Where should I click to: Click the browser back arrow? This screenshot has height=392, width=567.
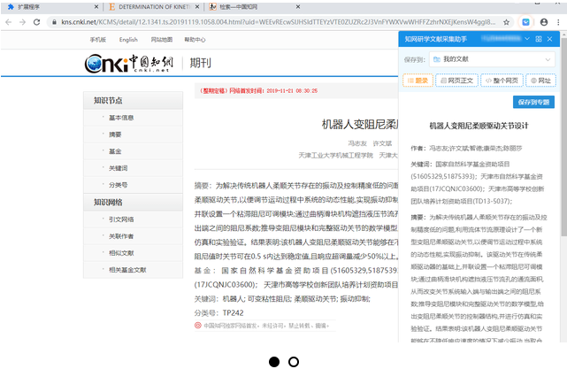coord(11,21)
